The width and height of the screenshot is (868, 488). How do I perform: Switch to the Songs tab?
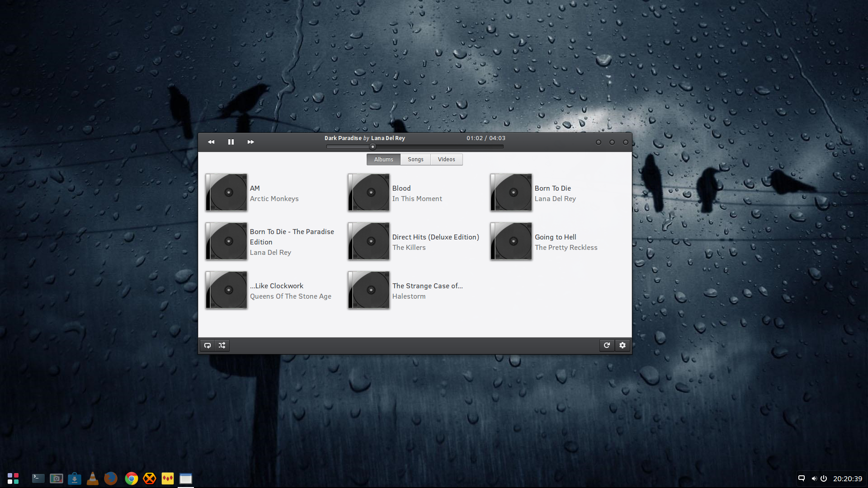coord(415,160)
